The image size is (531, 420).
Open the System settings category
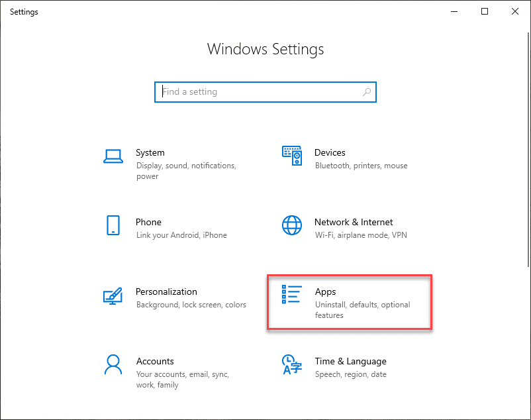click(175, 164)
